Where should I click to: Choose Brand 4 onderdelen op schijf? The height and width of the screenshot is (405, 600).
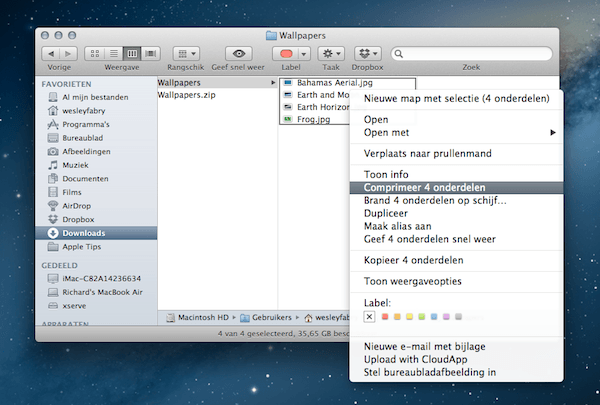(457, 201)
